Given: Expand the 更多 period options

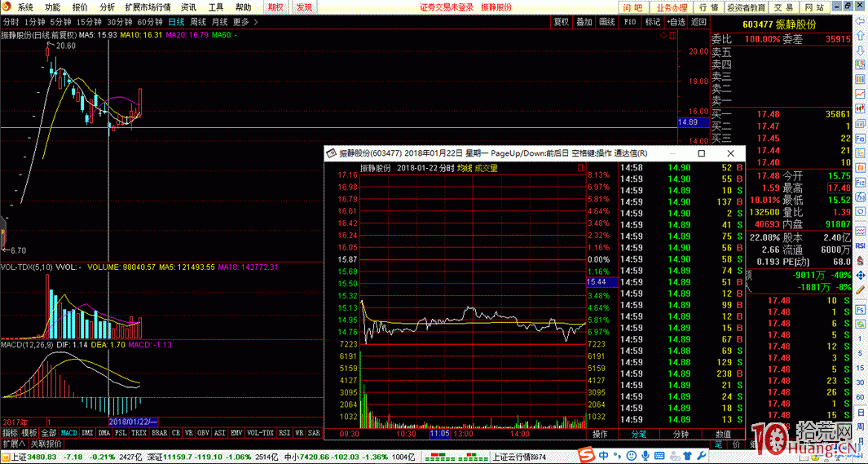Looking at the screenshot, I should (x=245, y=22).
